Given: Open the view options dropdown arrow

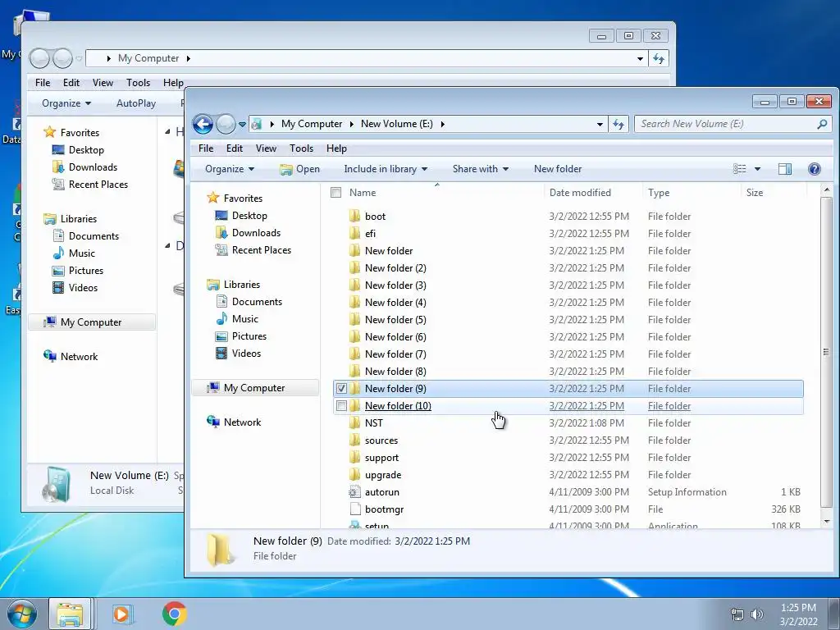Looking at the screenshot, I should coord(757,169).
